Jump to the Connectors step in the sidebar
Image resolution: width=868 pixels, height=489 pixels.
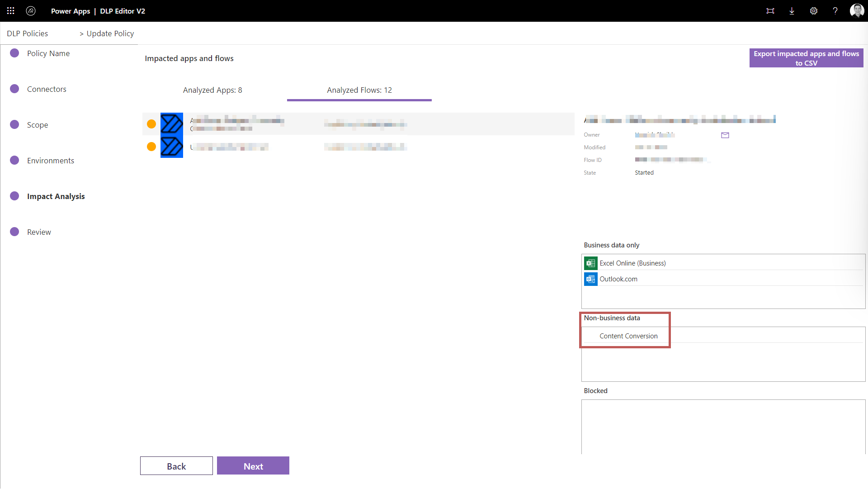pos(47,89)
